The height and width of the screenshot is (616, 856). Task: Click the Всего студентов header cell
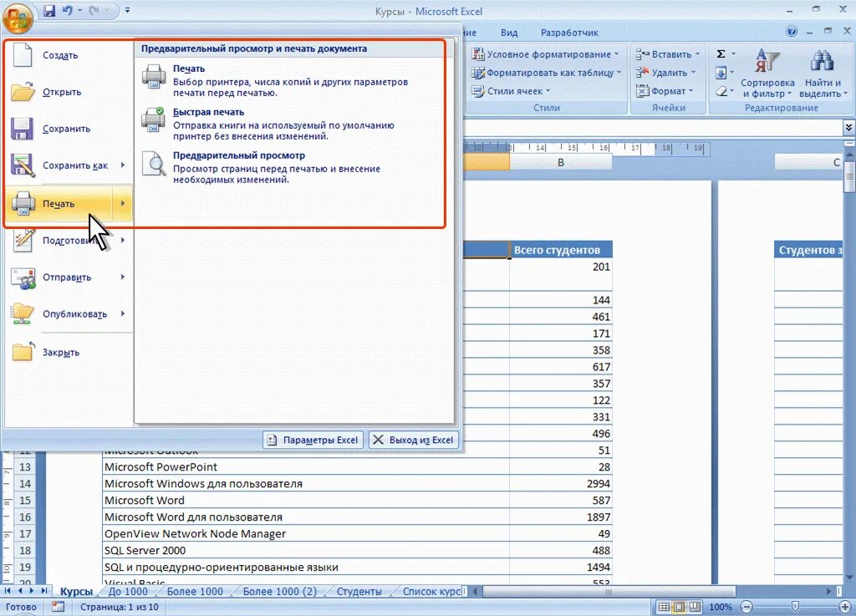(x=561, y=250)
